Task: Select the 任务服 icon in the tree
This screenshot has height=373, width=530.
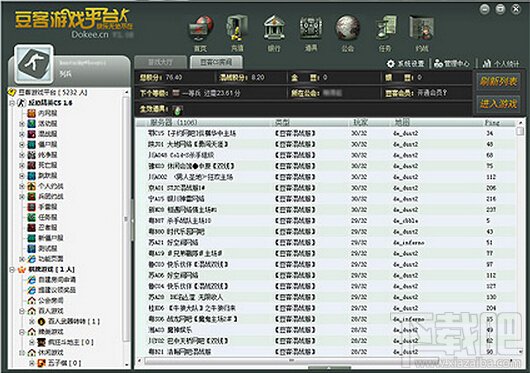Action: 31,217
